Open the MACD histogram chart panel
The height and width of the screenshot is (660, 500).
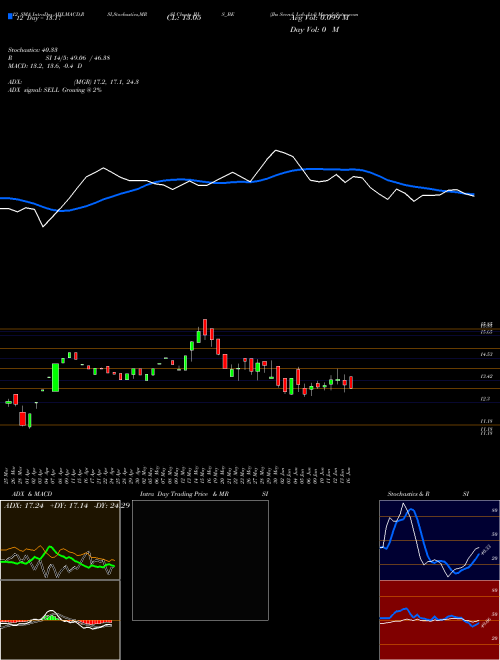[60, 620]
